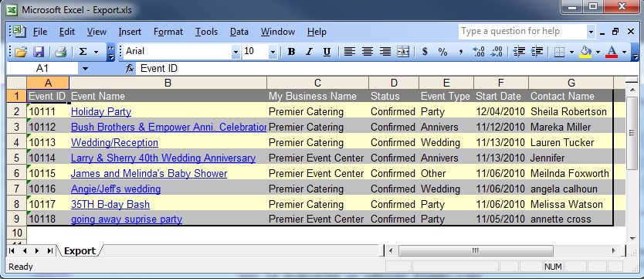
Task: Open Larry & Sherry 40th Wedding Anniversary link
Action: tap(163, 158)
